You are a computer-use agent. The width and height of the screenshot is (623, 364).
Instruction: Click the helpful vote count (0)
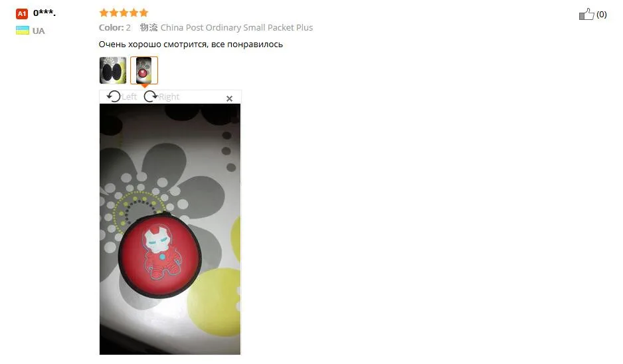click(601, 15)
